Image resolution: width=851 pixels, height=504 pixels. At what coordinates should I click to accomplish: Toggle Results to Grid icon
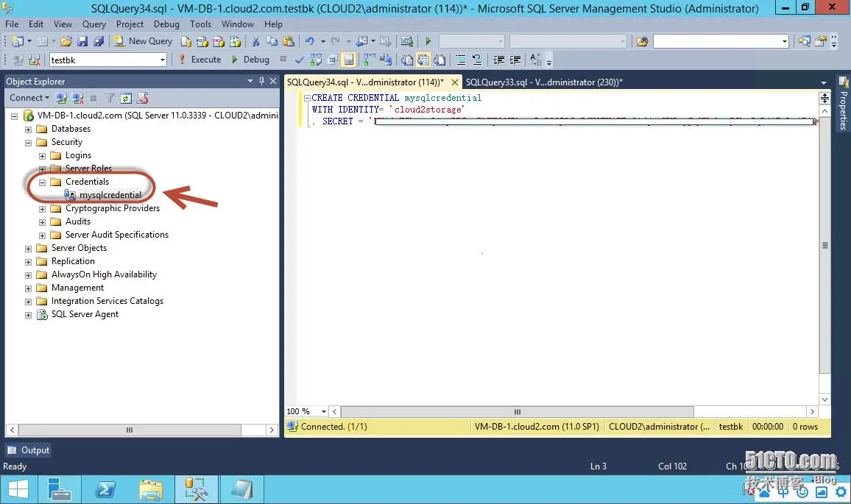click(423, 60)
